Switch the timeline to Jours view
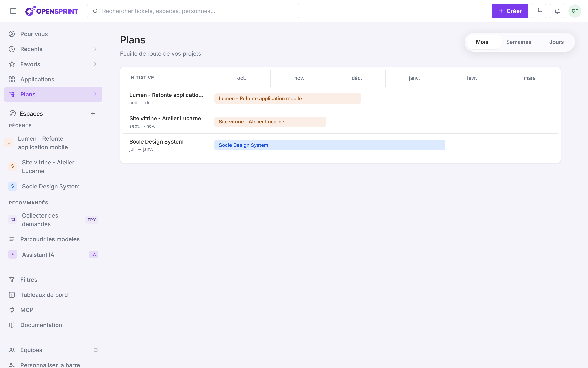Viewport: 588px width, 368px height. pos(556,42)
